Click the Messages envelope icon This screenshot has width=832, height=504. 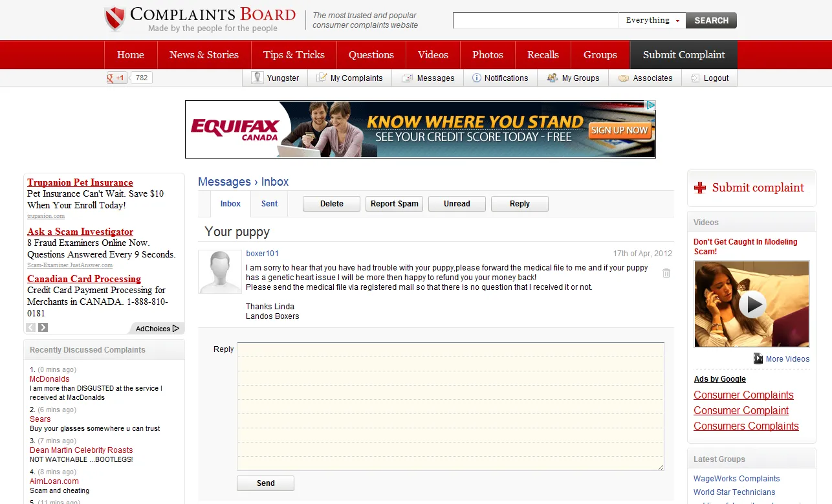coord(407,78)
